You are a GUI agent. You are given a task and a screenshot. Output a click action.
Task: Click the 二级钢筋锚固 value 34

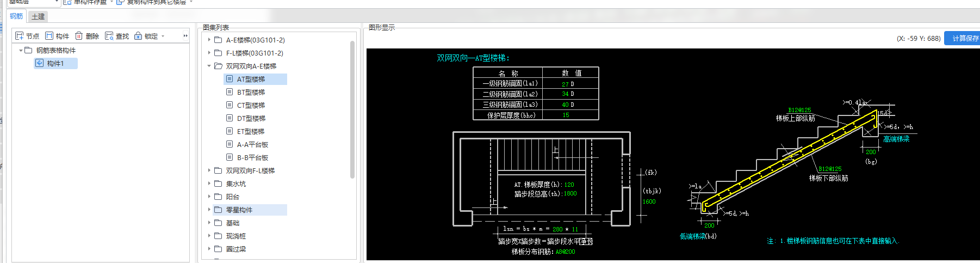tap(565, 94)
